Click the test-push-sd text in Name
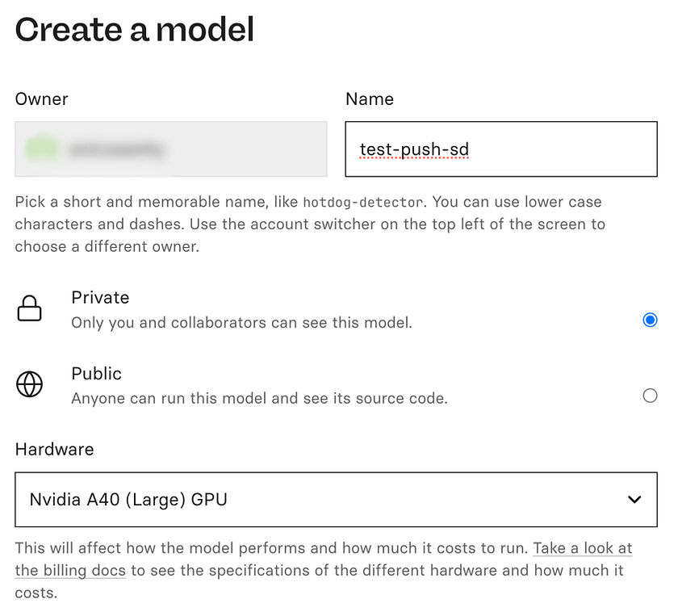 414,149
